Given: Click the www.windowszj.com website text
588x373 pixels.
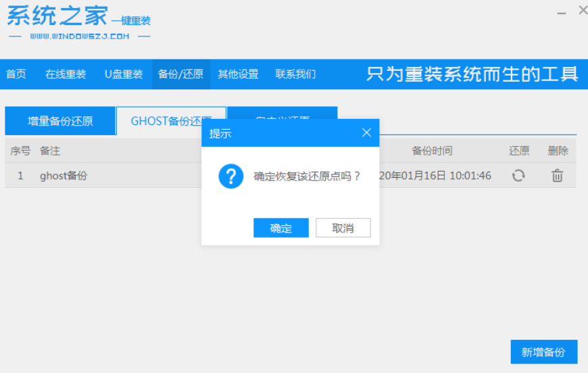Looking at the screenshot, I should point(79,36).
